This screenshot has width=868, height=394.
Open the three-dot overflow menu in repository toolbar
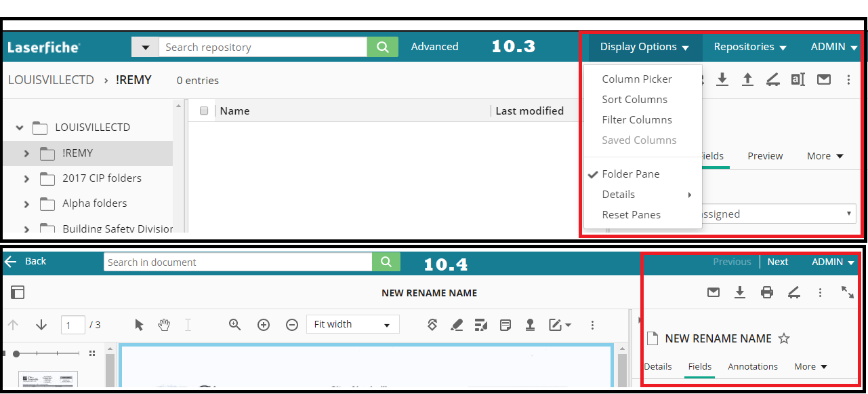point(848,80)
